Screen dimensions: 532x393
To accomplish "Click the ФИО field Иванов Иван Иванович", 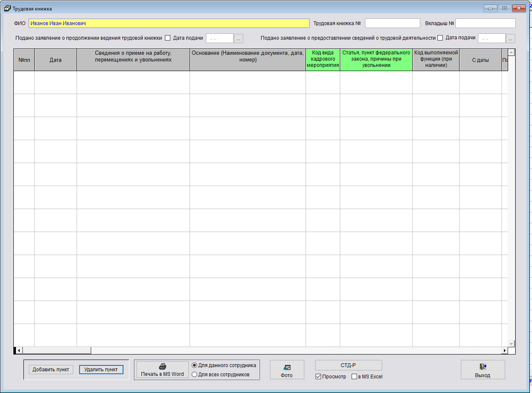I will [x=169, y=23].
